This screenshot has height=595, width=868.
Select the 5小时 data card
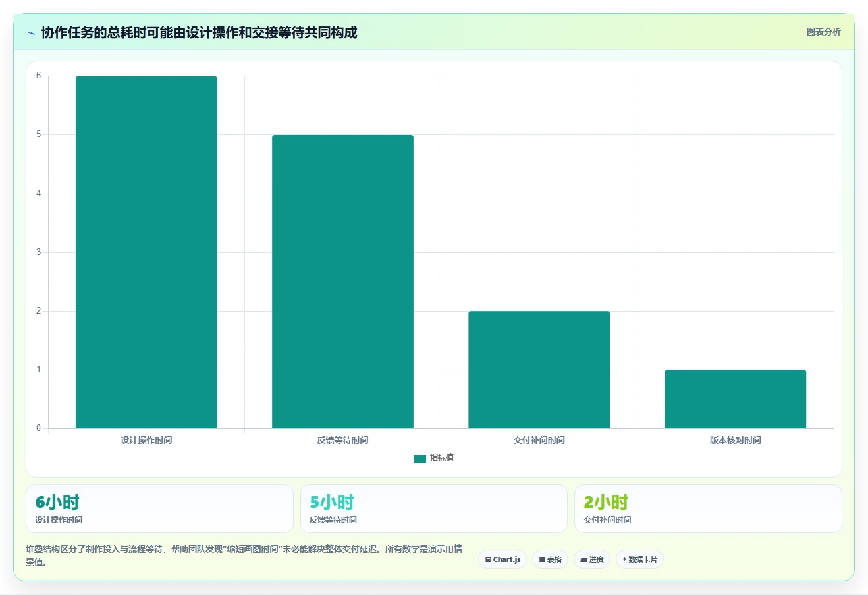[x=433, y=509]
